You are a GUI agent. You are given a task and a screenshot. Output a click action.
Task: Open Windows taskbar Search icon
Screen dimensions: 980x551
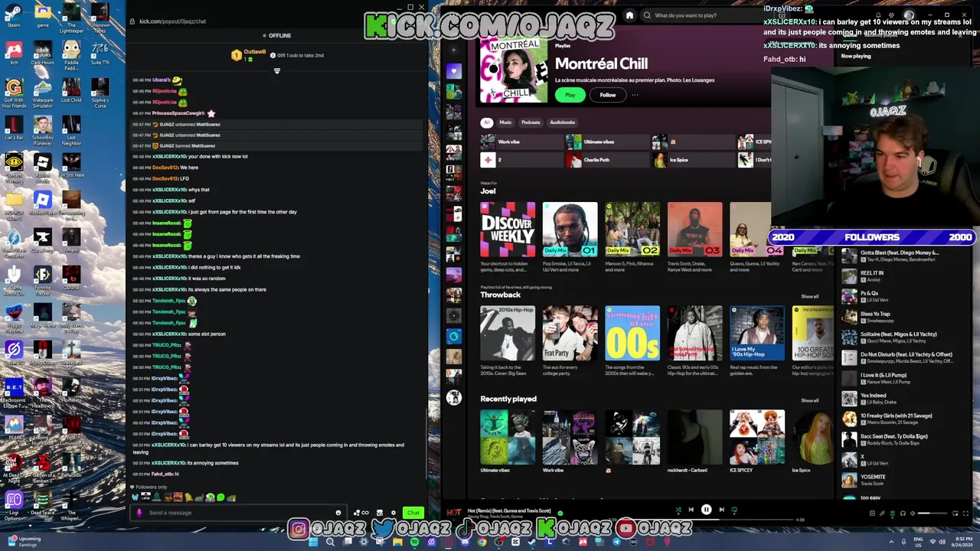330,542
